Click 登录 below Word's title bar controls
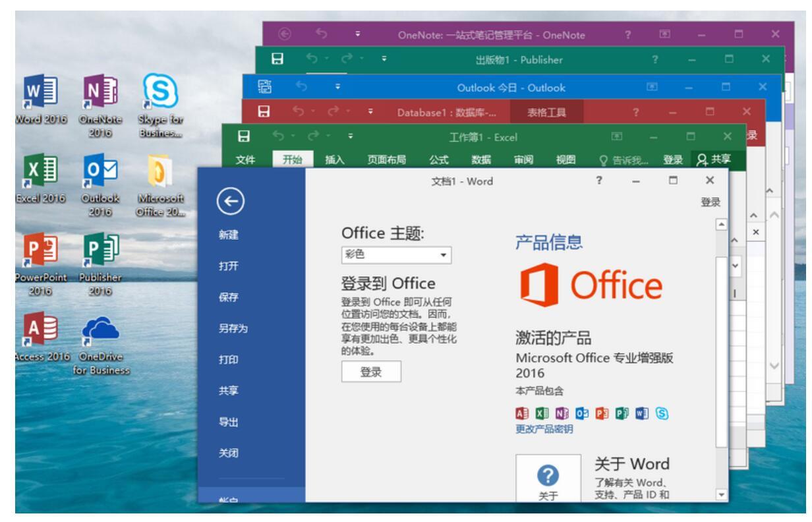The image size is (812, 522). (710, 202)
